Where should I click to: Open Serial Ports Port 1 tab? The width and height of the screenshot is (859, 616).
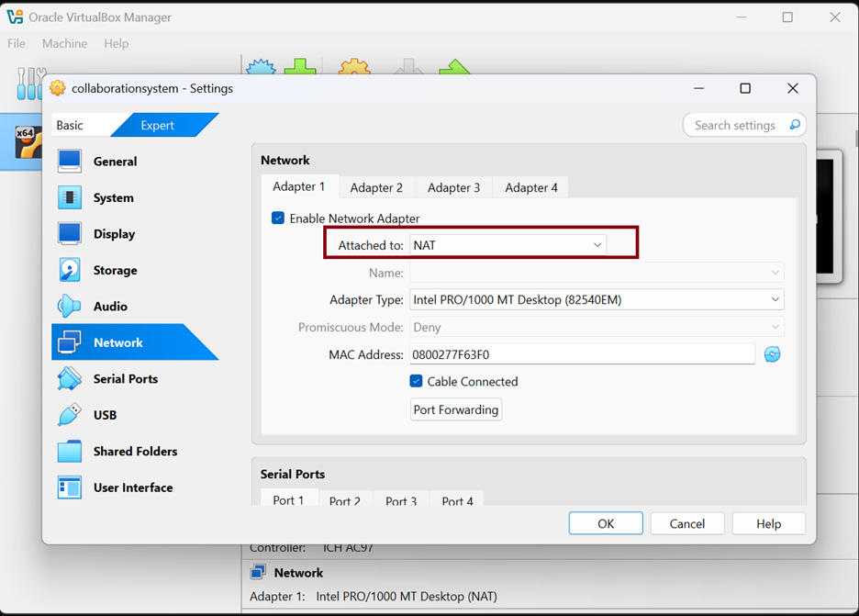289,498
